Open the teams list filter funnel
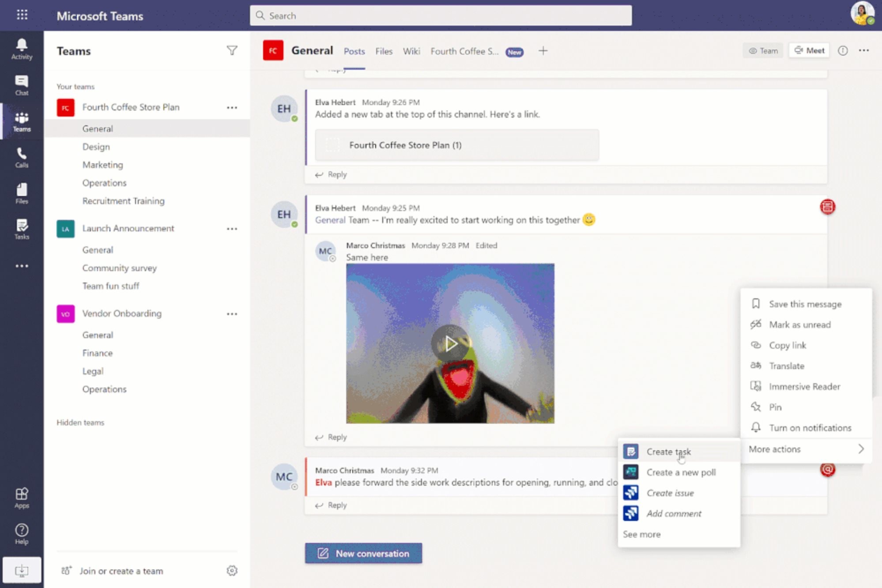The image size is (882, 588). coord(232,50)
